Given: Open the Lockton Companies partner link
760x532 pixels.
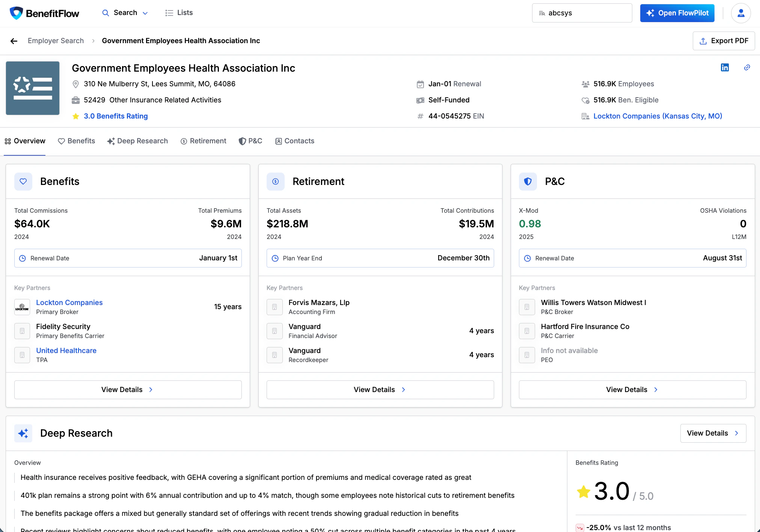Looking at the screenshot, I should tap(69, 302).
